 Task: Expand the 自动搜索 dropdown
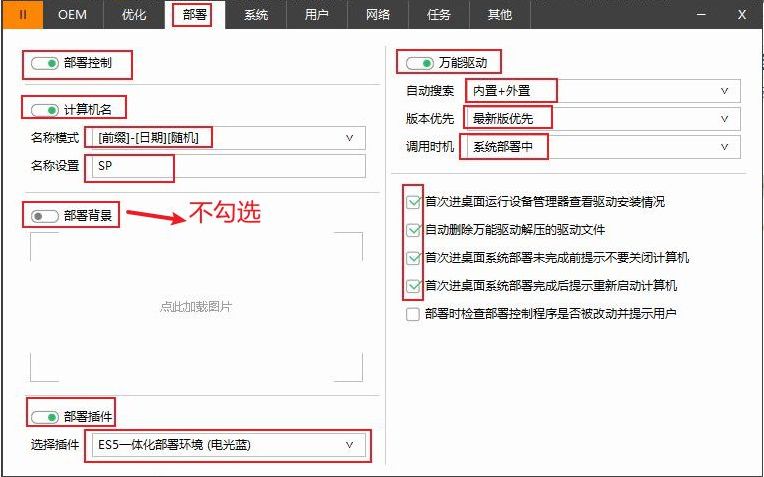coord(601,91)
